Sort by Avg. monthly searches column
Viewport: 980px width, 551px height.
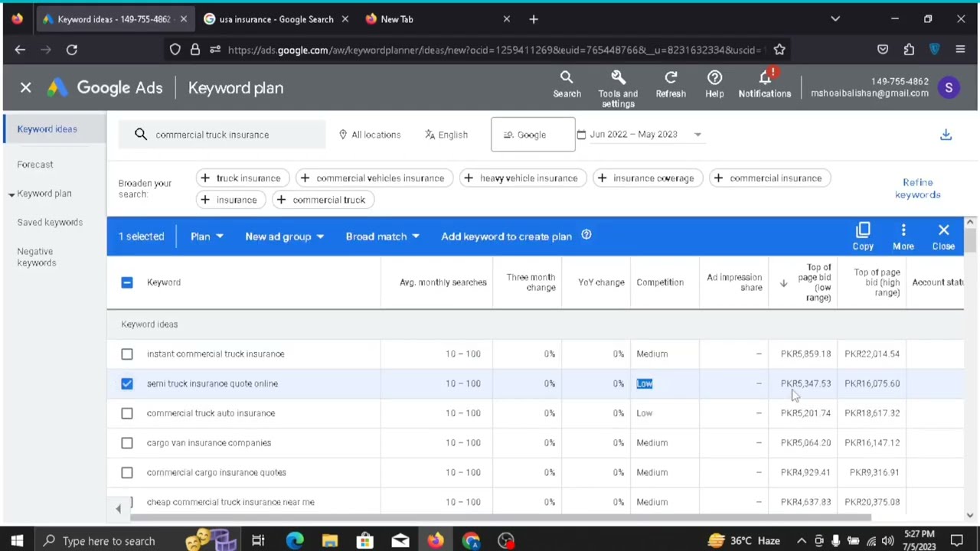[443, 282]
